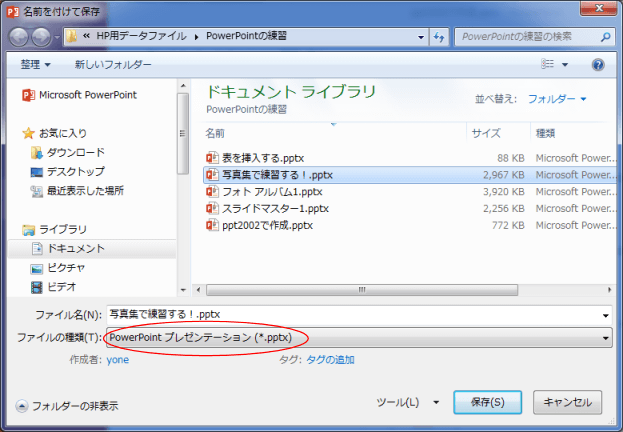Select file 表を挿入する.pptx
The width and height of the screenshot is (623, 432).
[x=409, y=158]
